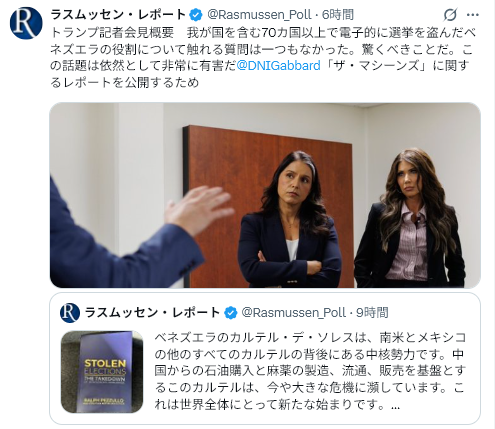The height and width of the screenshot is (429, 495).
Task: Click the @Rasmussen_Poll handle in the quoted post
Action: 294,313
